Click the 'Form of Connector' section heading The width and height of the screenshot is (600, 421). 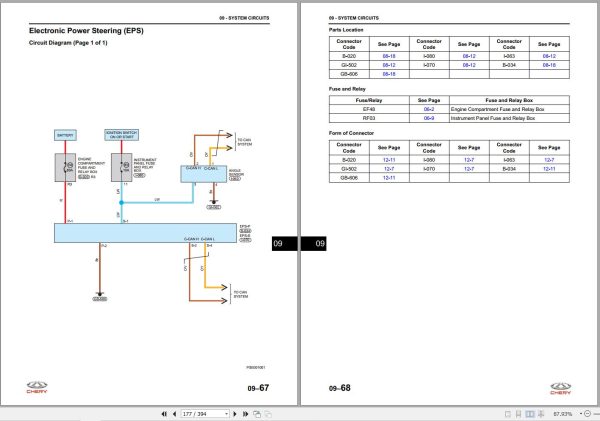pyautogui.click(x=351, y=133)
